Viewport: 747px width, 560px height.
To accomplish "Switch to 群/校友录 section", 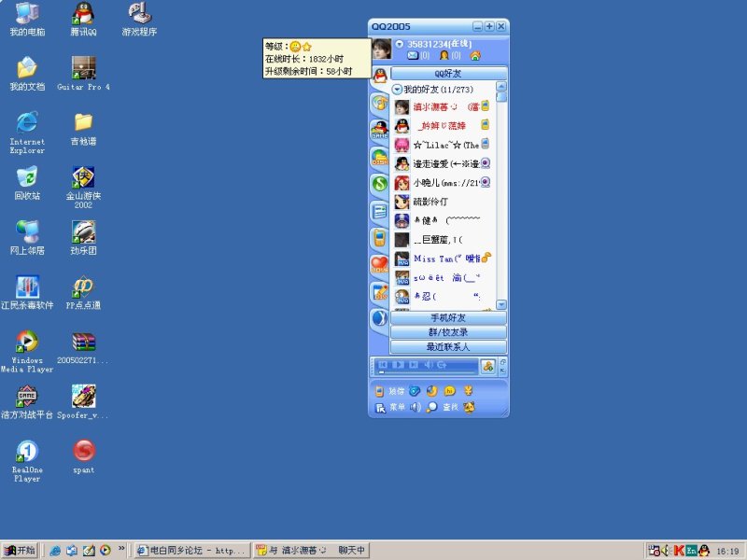I will 448,332.
